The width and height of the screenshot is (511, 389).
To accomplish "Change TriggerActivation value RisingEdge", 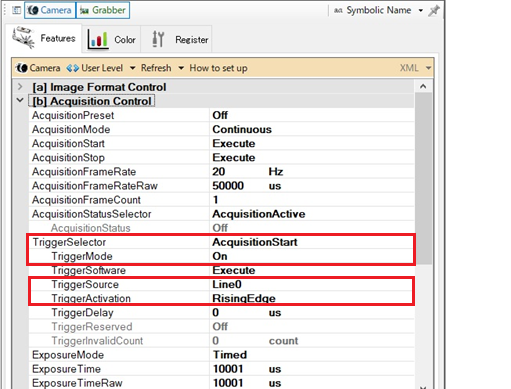I will click(244, 298).
